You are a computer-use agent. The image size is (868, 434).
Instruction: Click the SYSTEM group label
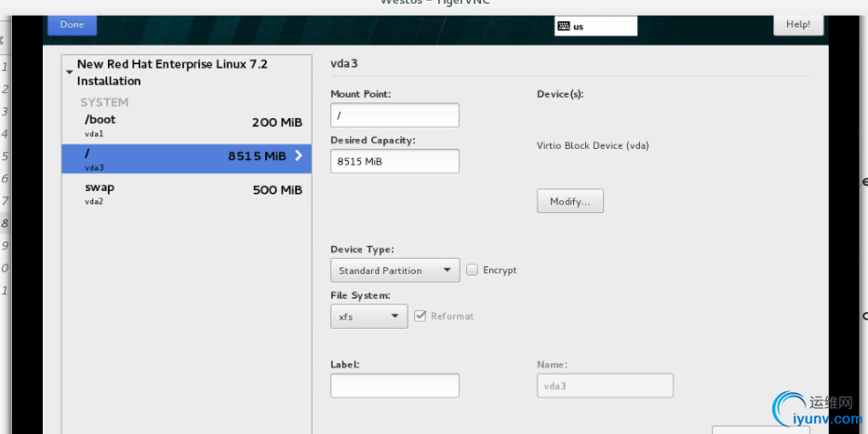[104, 102]
